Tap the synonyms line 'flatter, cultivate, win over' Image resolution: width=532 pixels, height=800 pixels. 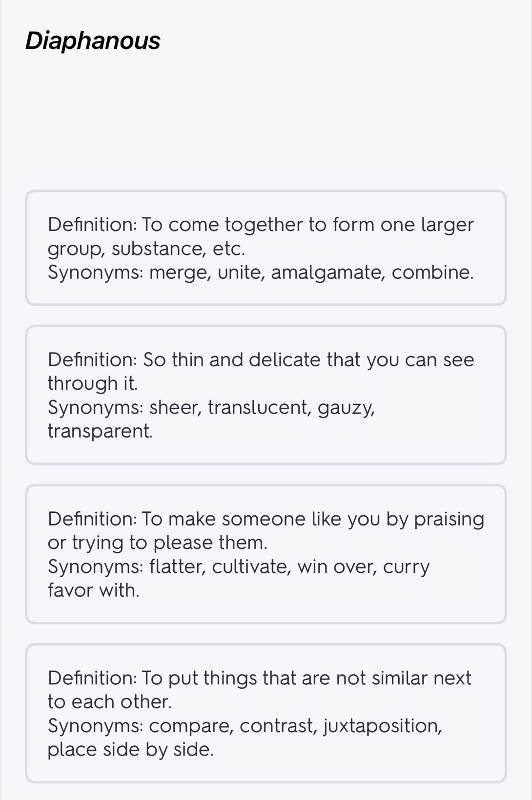[x=239, y=578]
